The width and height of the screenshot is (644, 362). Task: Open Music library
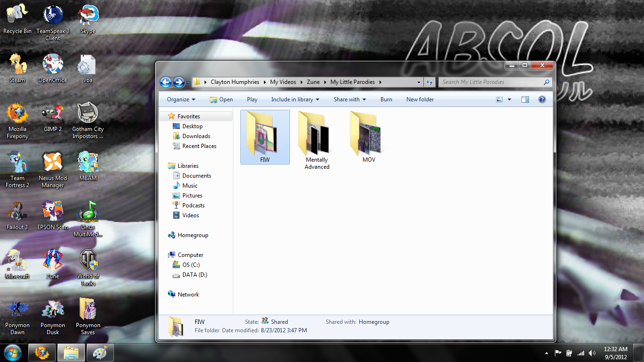tap(190, 186)
